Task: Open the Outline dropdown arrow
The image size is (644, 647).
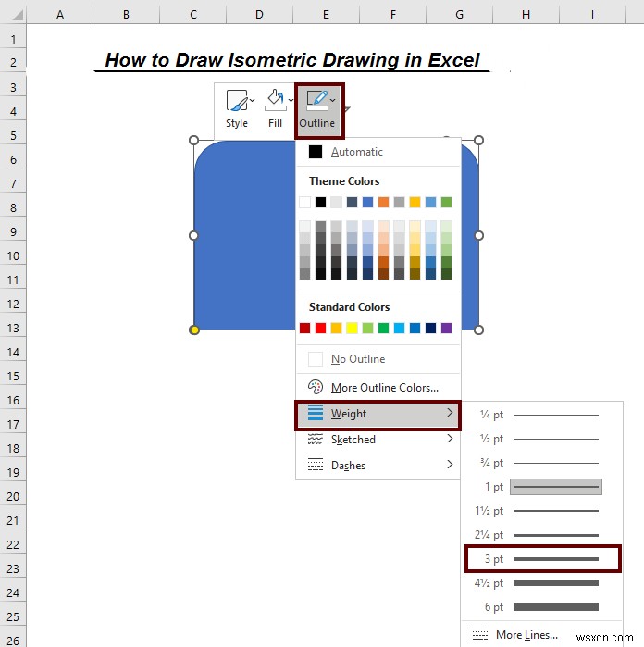Action: tap(332, 100)
